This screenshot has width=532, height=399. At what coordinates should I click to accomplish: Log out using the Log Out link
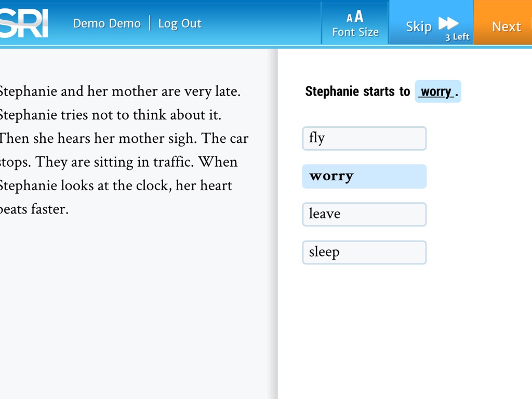coord(179,23)
